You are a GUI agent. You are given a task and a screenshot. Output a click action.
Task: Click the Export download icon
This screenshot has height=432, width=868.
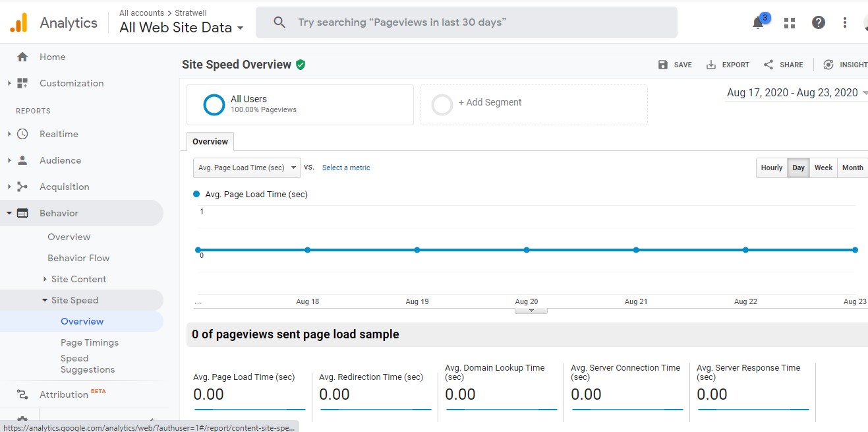[711, 65]
